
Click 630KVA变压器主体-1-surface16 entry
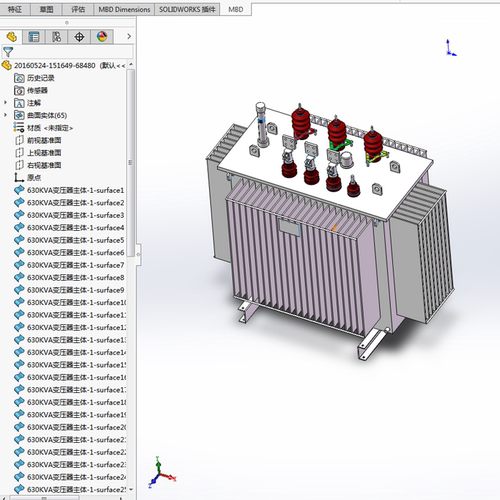tap(70, 377)
